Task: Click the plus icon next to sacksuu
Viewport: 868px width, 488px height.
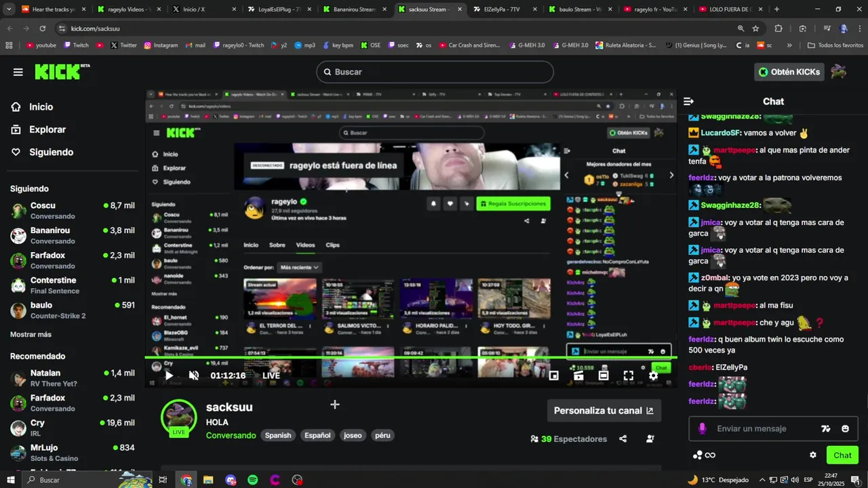Action: pos(334,405)
